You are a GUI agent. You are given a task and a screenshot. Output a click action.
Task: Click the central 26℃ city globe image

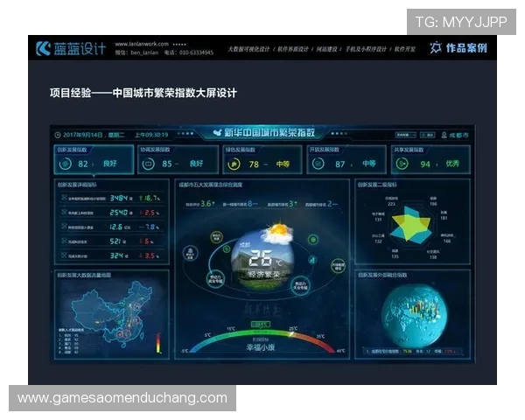(x=262, y=260)
